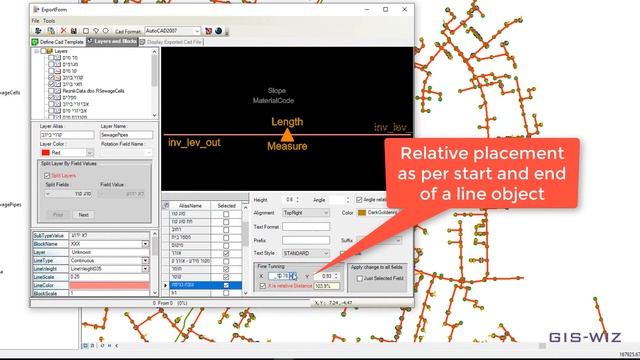Switch to Layers and Blocks tab
640x360 pixels.
coord(112,42)
